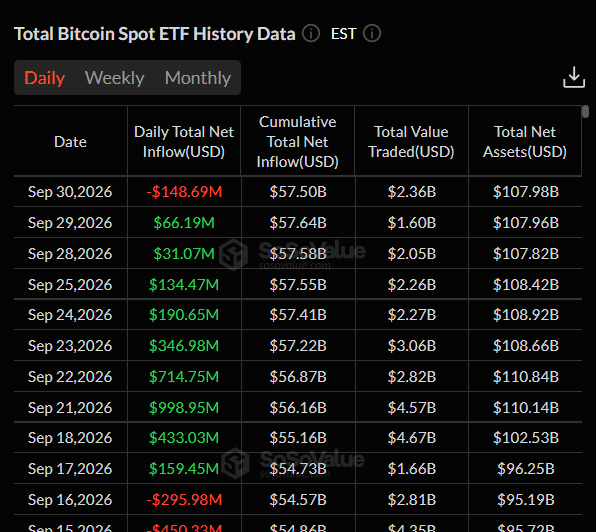Download table data via download icon
This screenshot has height=532, width=596.
click(x=574, y=77)
